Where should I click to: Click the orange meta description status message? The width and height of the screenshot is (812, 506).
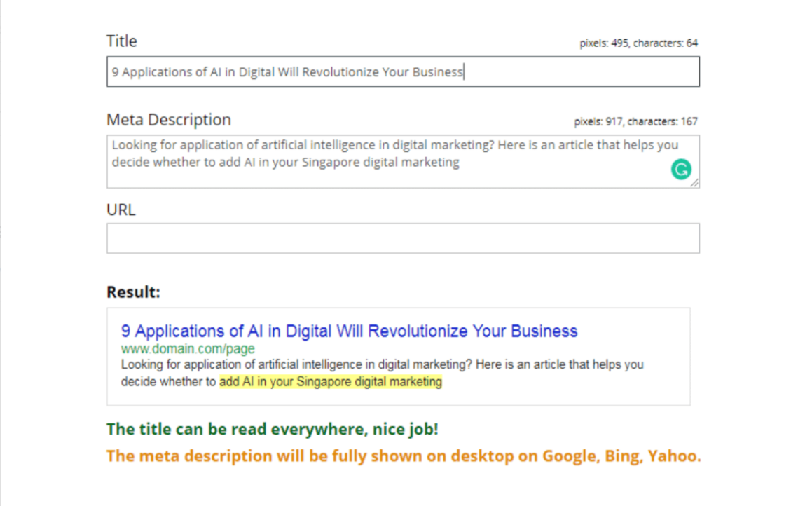pyautogui.click(x=404, y=456)
